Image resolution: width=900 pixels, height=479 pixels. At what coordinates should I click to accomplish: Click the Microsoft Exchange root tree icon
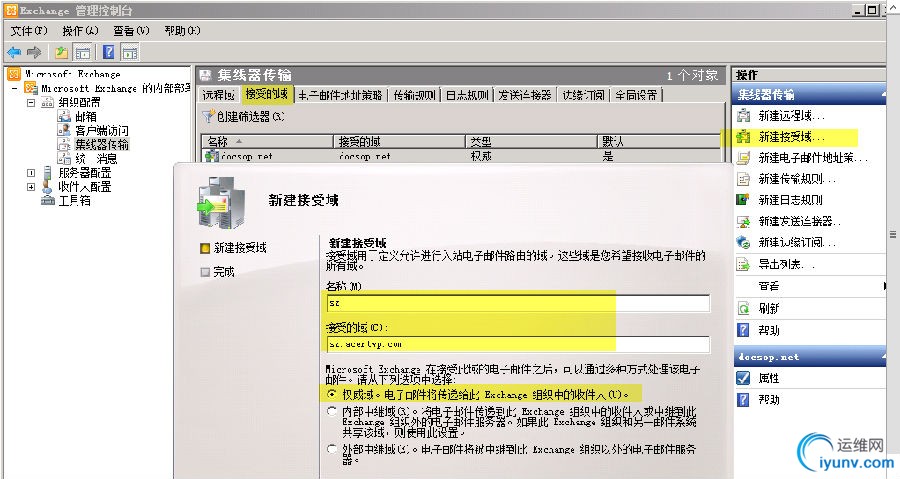(14, 74)
